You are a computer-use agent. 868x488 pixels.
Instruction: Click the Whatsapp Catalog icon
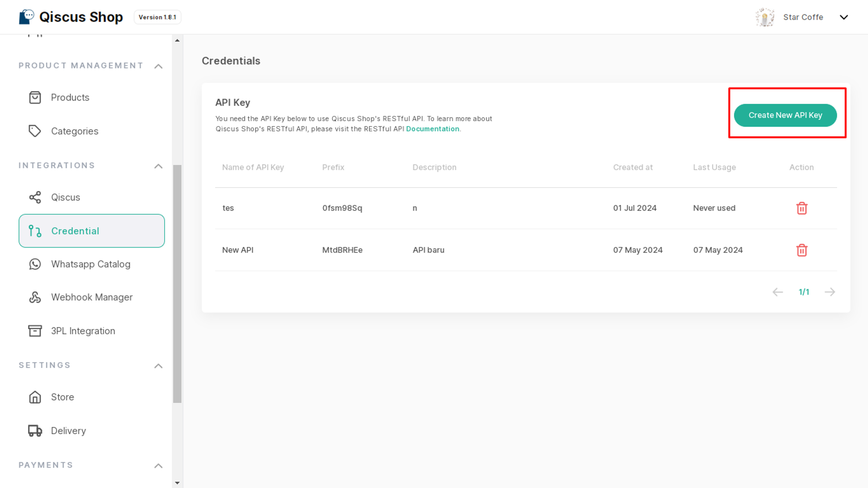click(x=35, y=264)
